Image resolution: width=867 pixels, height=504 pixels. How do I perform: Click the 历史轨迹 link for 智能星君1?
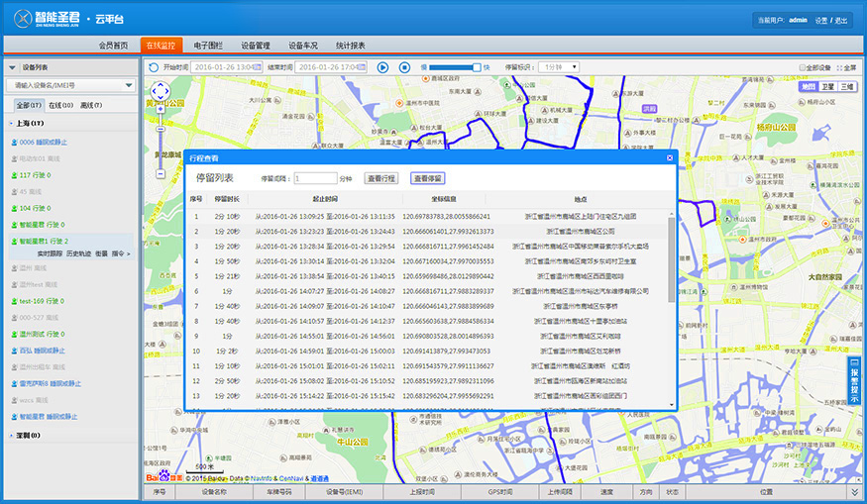pyautogui.click(x=78, y=253)
